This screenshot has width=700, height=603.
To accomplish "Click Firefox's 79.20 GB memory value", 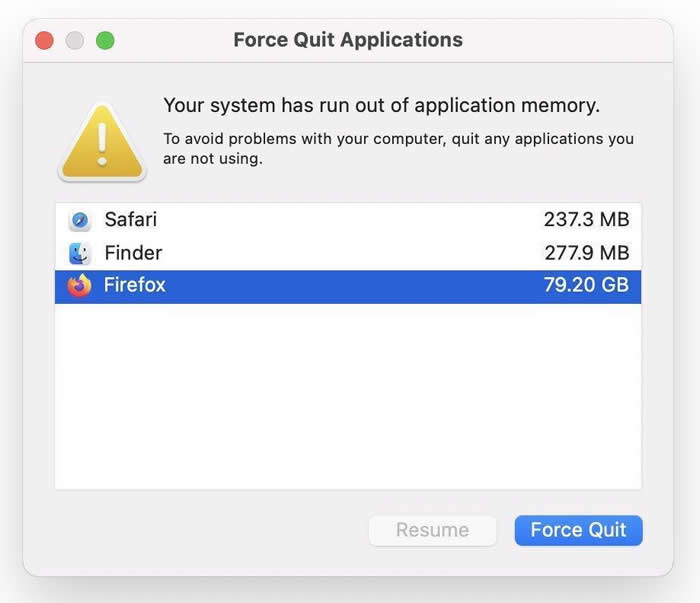I will click(586, 286).
